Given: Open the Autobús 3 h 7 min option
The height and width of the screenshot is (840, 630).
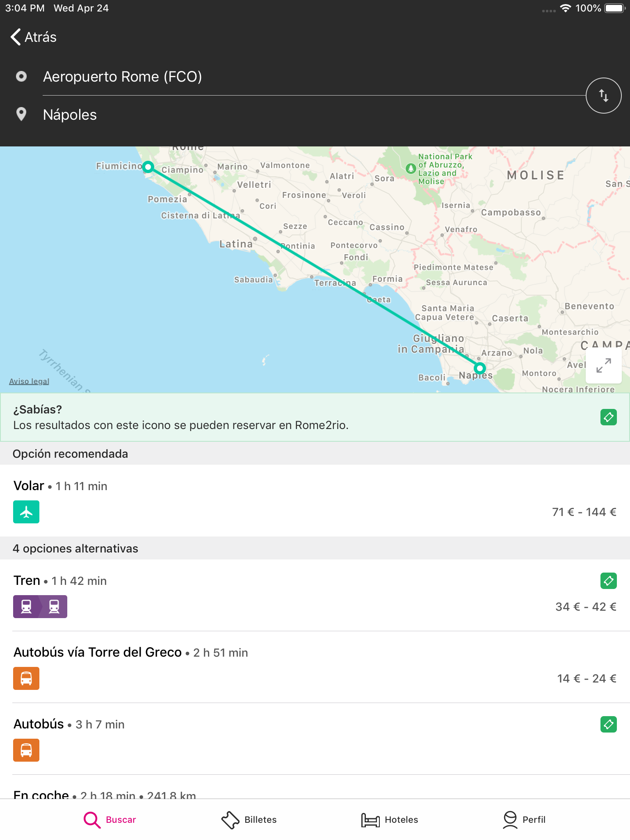Looking at the screenshot, I should (315, 739).
